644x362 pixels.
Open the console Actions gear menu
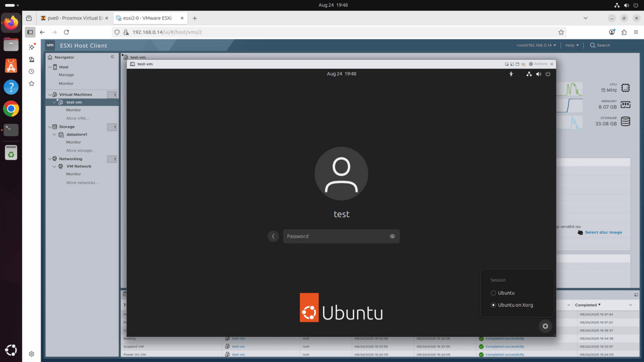coord(538,64)
